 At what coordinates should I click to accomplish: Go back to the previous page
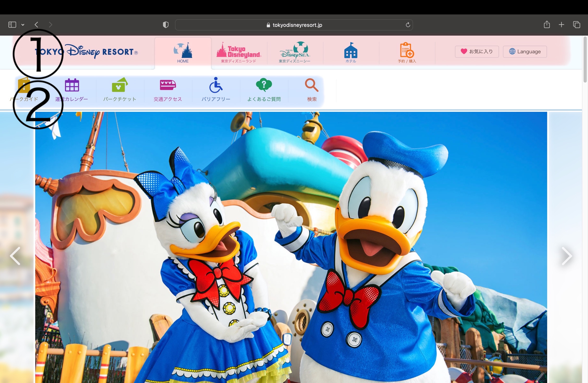[36, 25]
